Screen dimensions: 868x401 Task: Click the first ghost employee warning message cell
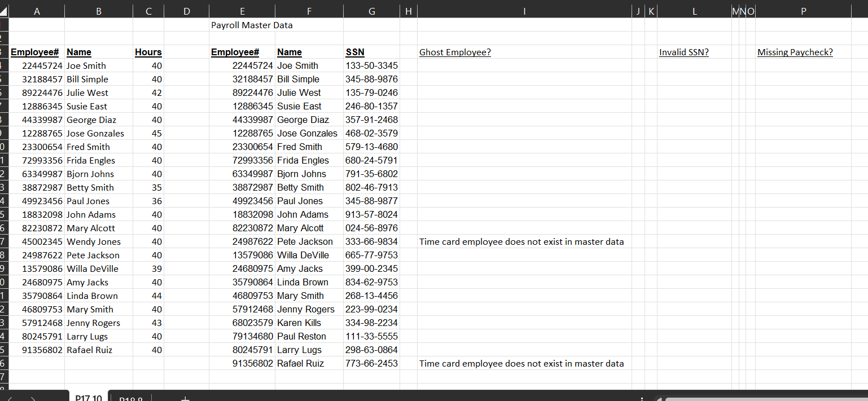(x=522, y=241)
